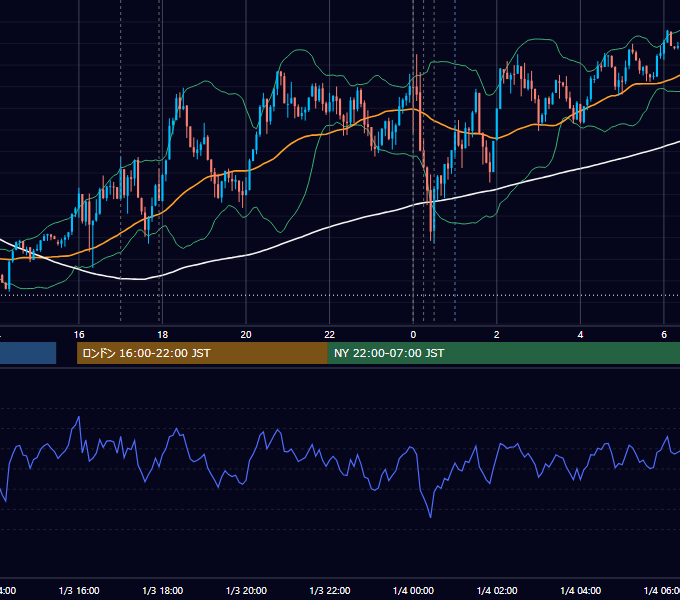Image resolution: width=680 pixels, height=600 pixels.
Task: Click the 6 hour label on the chart axis
Action: (664, 335)
